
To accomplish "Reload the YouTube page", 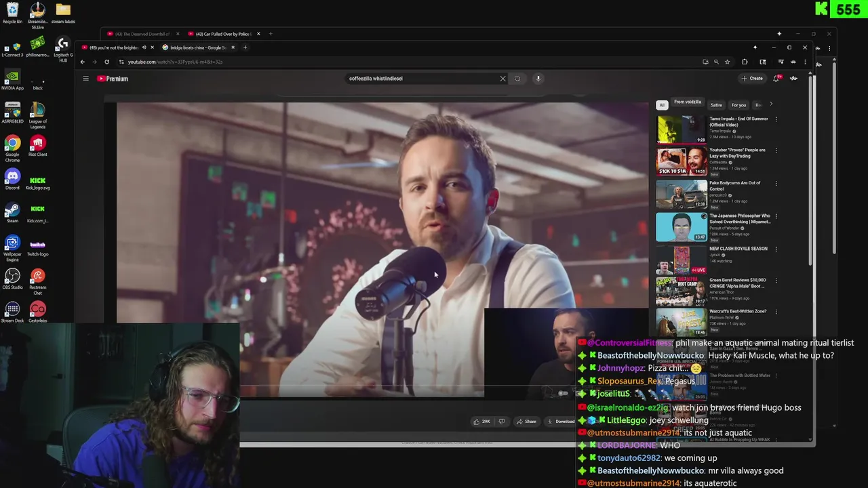I will 106,62.
